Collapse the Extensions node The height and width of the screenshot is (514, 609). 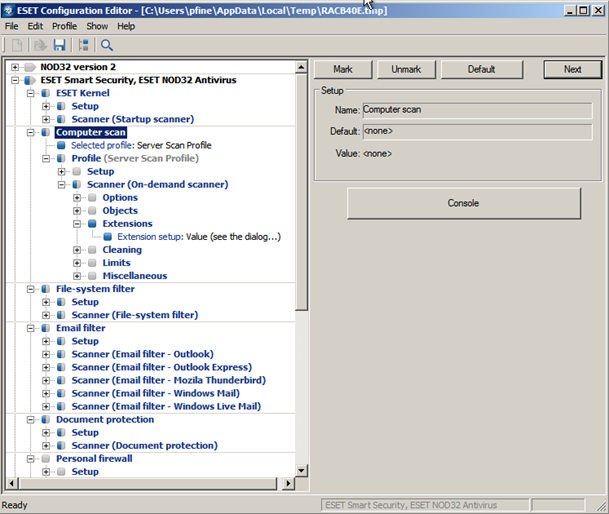(77, 224)
